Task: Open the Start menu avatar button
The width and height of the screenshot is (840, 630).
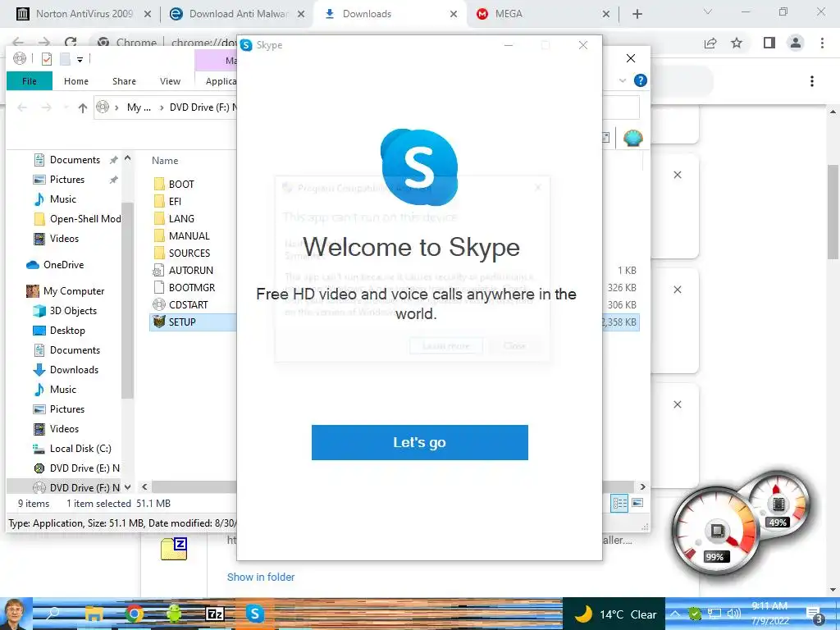Action: pos(15,614)
